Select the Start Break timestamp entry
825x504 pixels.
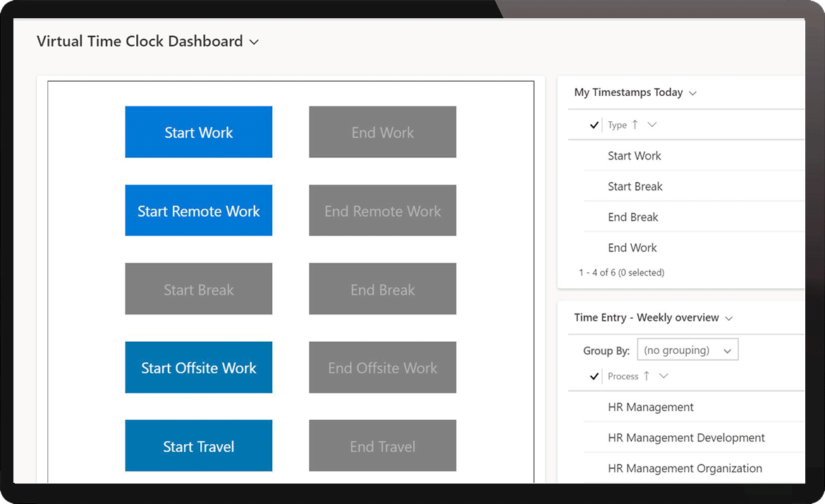(635, 186)
